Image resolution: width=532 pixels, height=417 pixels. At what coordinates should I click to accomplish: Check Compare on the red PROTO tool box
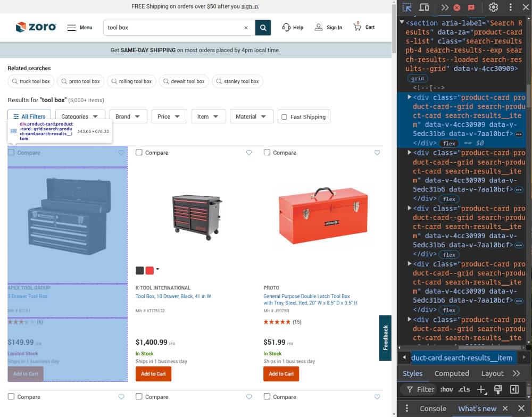pyautogui.click(x=267, y=153)
